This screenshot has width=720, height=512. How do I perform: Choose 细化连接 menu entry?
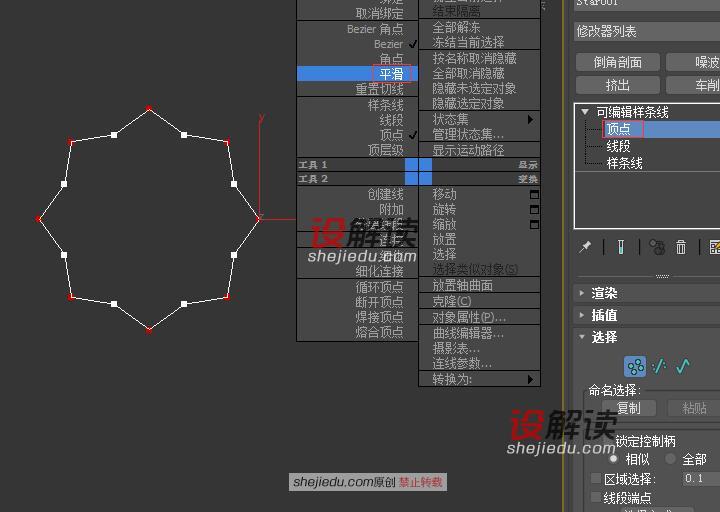click(x=379, y=271)
